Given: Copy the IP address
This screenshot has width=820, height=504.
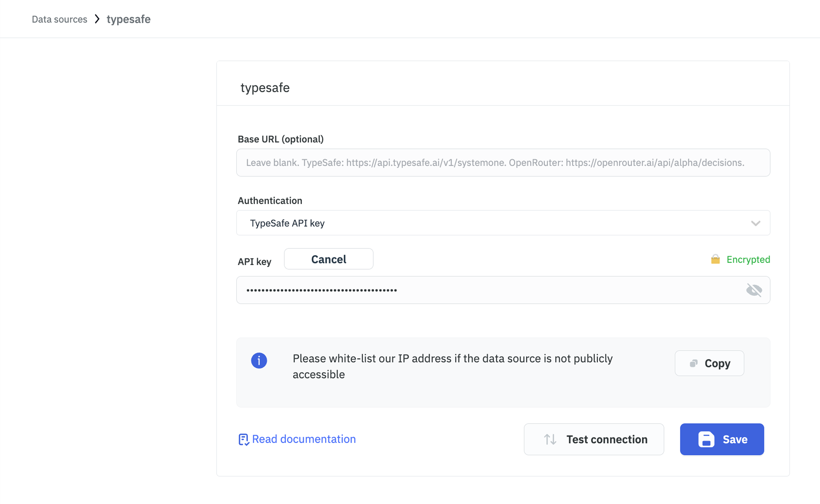Looking at the screenshot, I should point(709,363).
